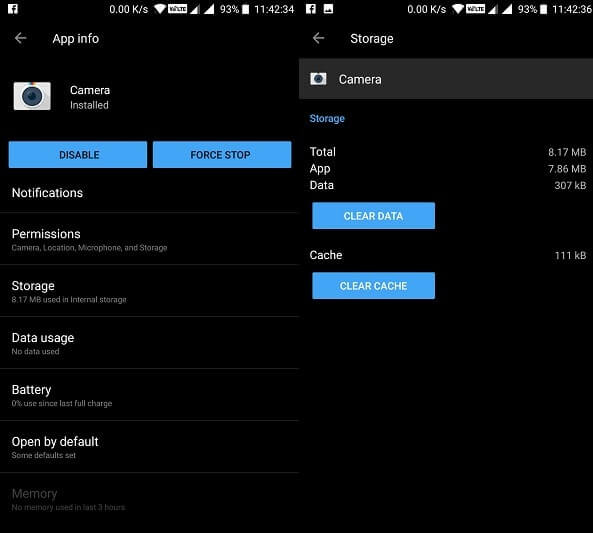
Task: Tap the image notification icon in right status bar
Action: coord(328,9)
